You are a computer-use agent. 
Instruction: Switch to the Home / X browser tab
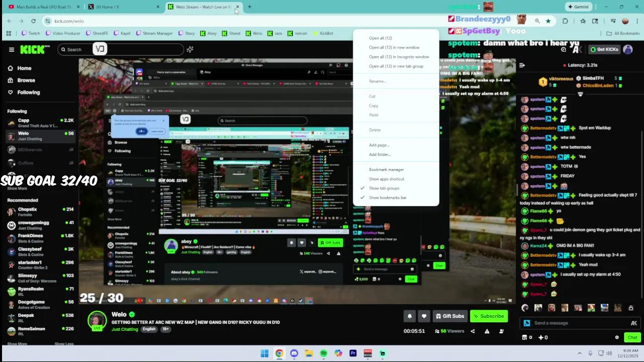(x=123, y=7)
